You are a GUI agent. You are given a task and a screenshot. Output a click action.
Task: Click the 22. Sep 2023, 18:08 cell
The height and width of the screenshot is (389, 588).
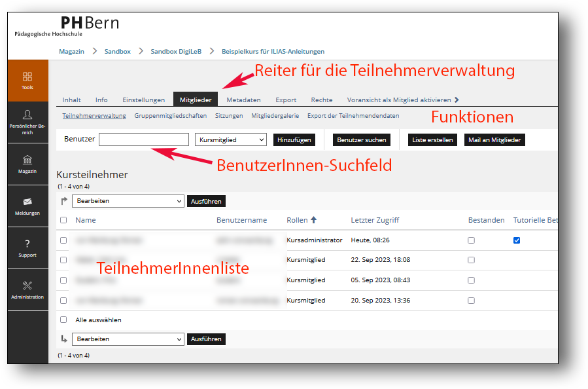tap(380, 260)
